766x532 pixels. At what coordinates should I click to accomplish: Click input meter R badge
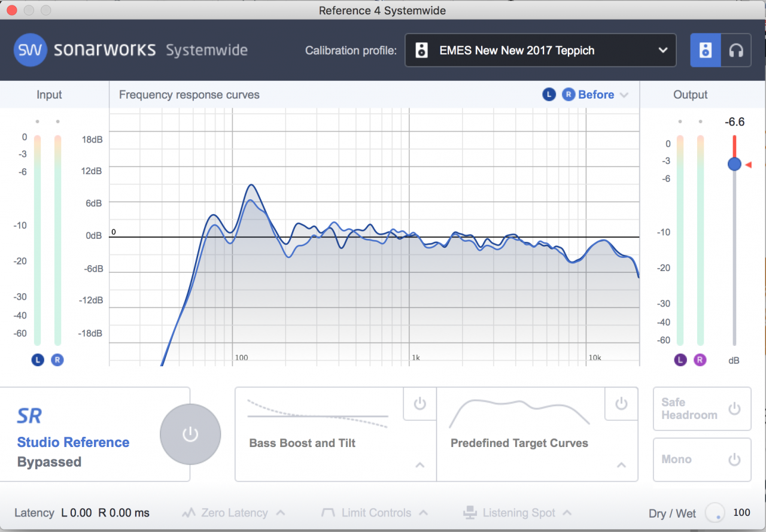point(57,360)
